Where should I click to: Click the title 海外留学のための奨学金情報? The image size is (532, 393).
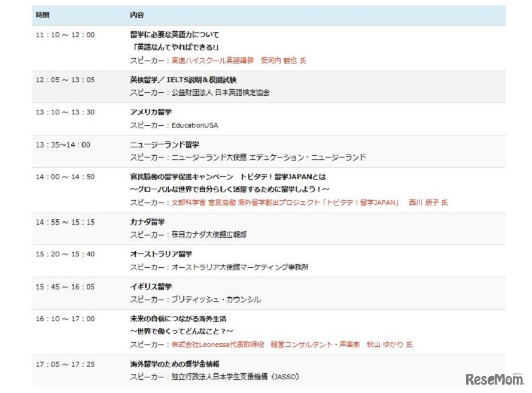[174, 364]
